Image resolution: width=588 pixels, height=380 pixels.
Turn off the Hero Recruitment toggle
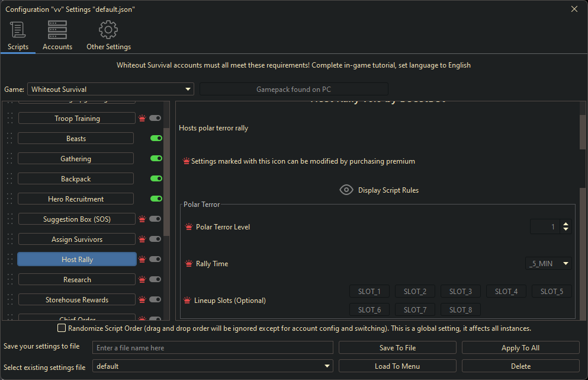[x=156, y=199]
